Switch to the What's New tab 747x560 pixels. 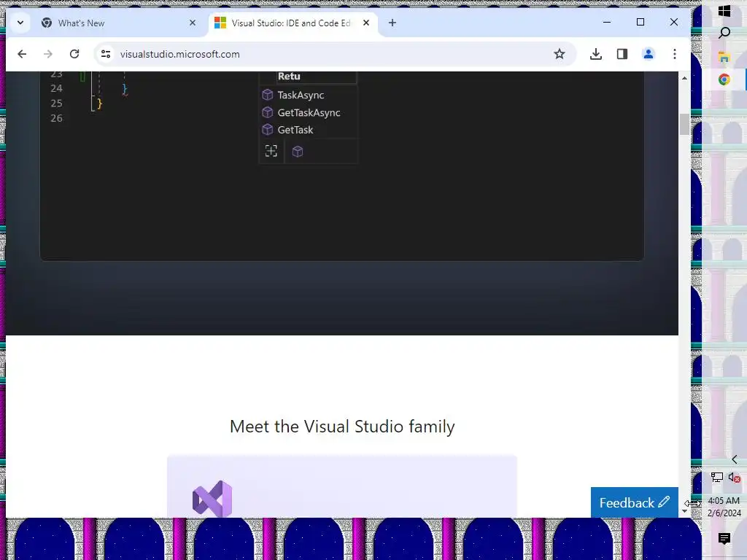pyautogui.click(x=119, y=23)
